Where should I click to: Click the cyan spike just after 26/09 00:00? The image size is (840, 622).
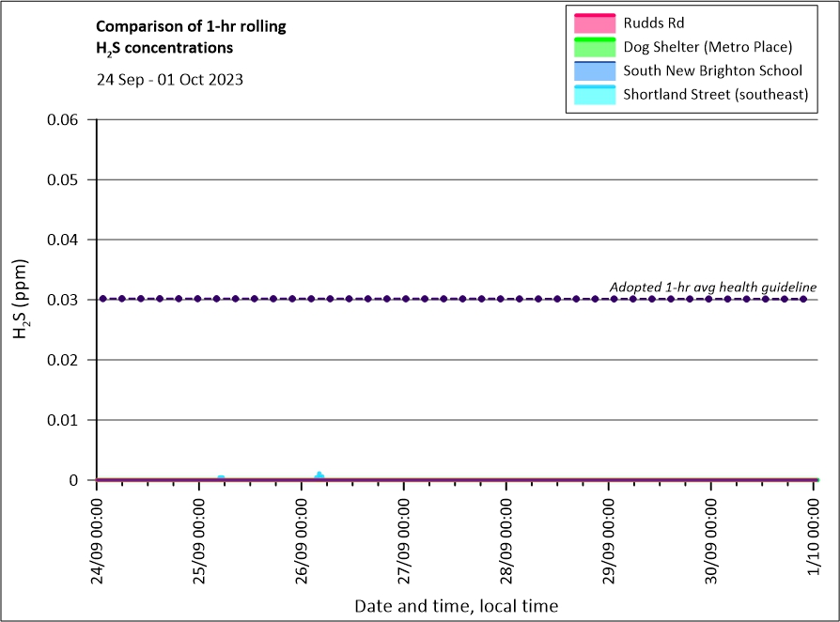click(x=319, y=475)
